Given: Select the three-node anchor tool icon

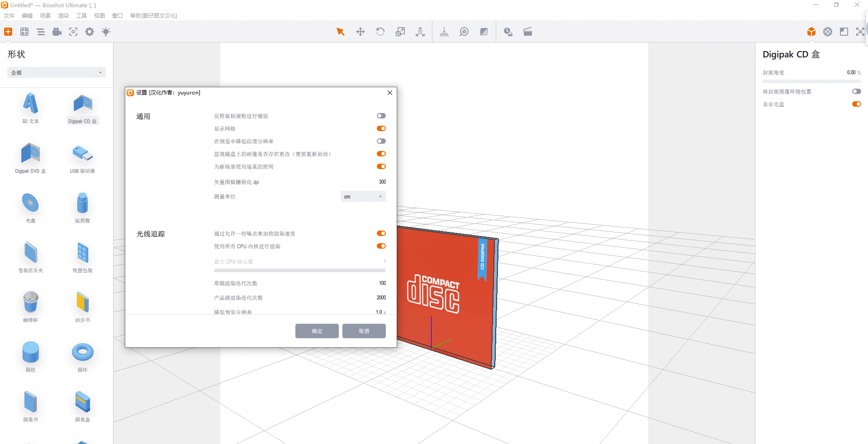Looking at the screenshot, I should click(420, 32).
